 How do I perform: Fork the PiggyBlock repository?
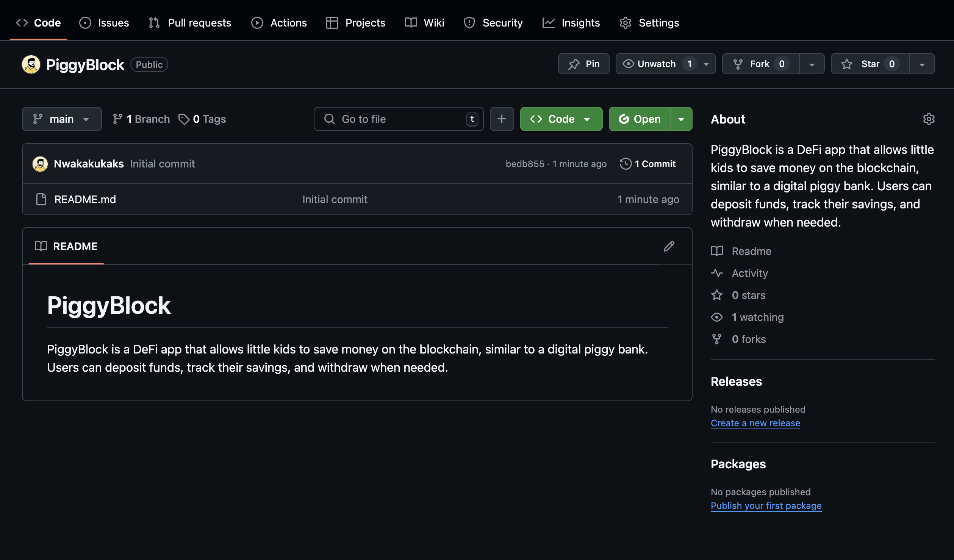click(x=760, y=64)
